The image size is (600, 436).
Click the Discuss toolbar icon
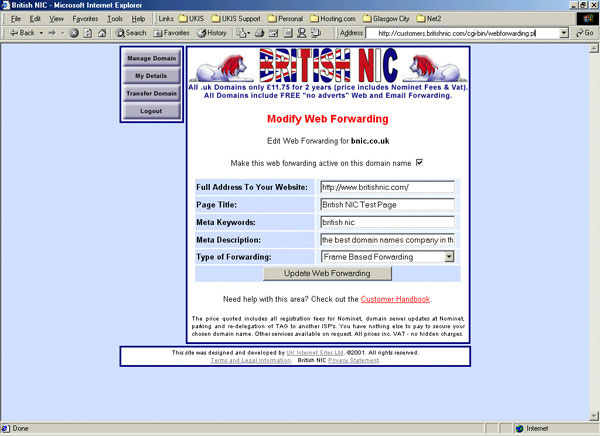(288, 33)
